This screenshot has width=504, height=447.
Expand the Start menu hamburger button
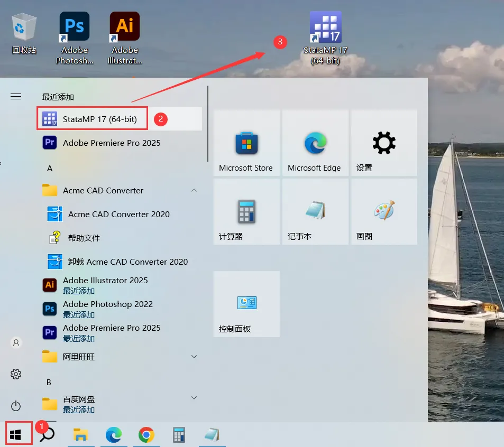pyautogui.click(x=16, y=96)
